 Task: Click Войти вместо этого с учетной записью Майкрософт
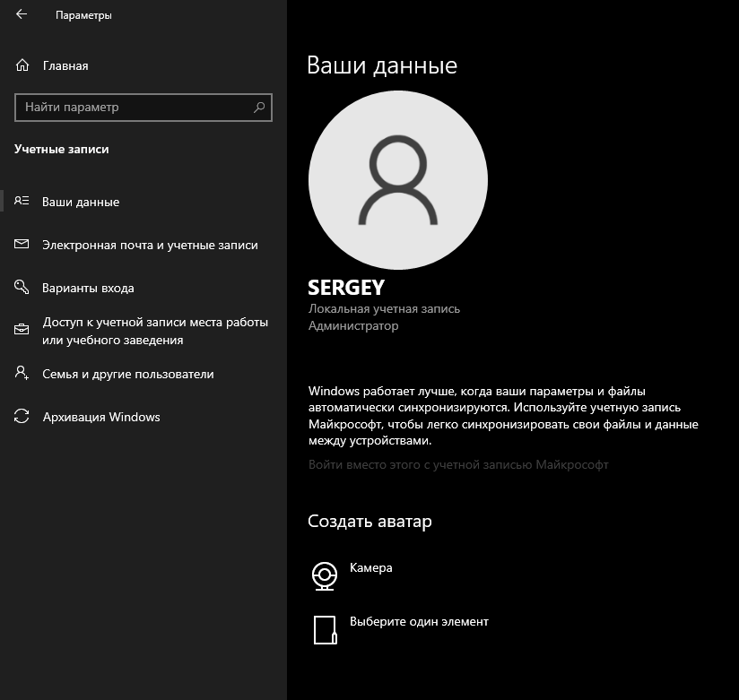pyautogui.click(x=458, y=465)
